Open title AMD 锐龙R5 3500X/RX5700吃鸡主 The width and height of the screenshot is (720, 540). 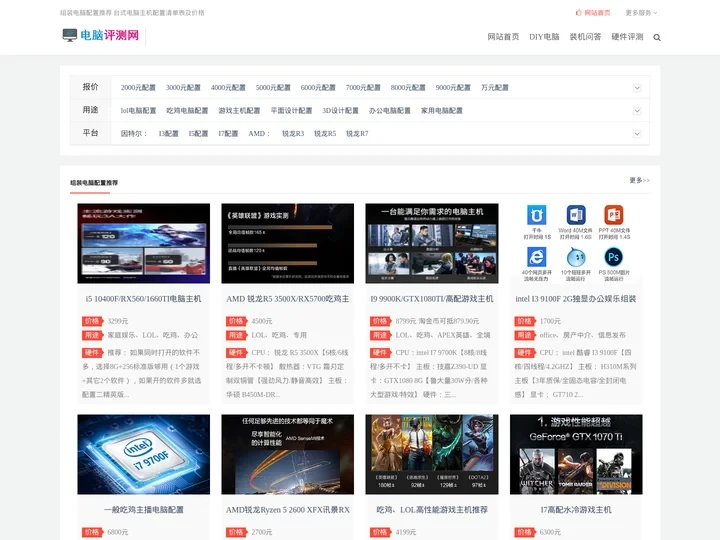coord(287,299)
